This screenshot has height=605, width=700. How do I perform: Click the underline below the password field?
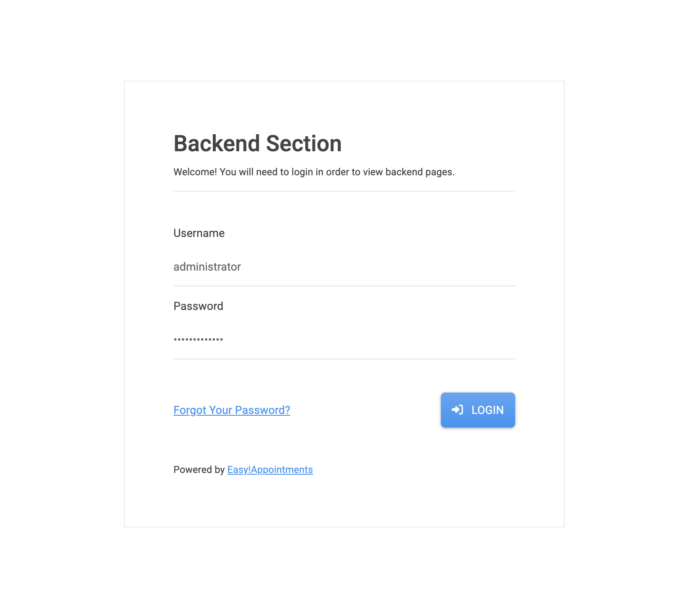pos(344,359)
